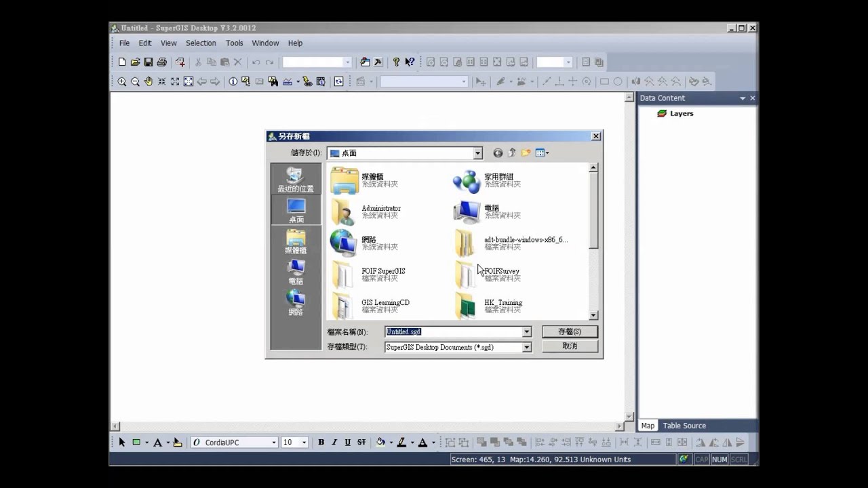Screen dimensions: 868x488
Task: Click the Fixed Zoom Out arrows icon
Action: (175, 81)
